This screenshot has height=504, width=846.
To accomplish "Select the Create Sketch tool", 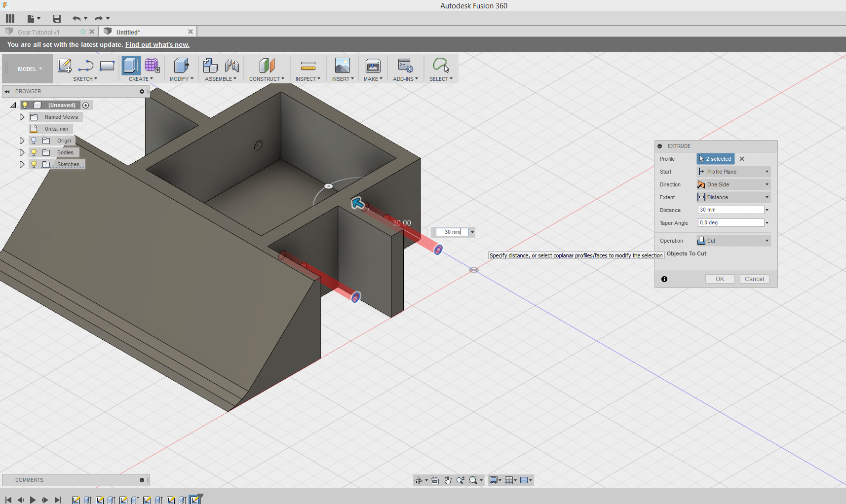I will point(64,65).
